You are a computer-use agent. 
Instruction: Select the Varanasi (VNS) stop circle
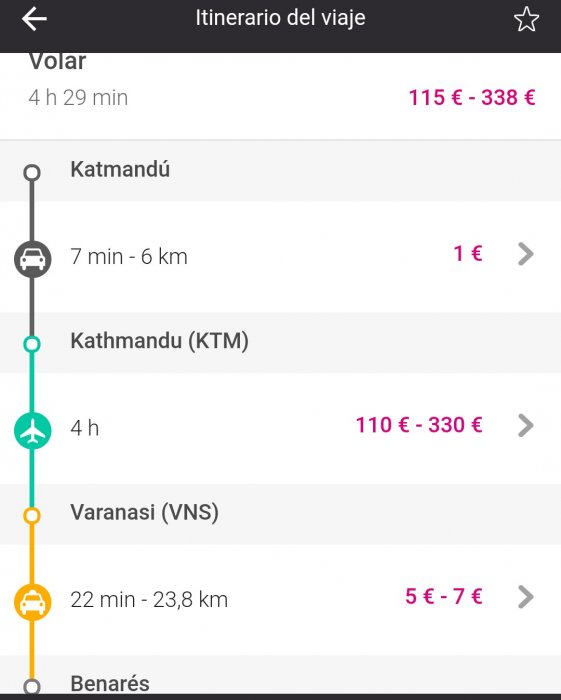[32, 515]
